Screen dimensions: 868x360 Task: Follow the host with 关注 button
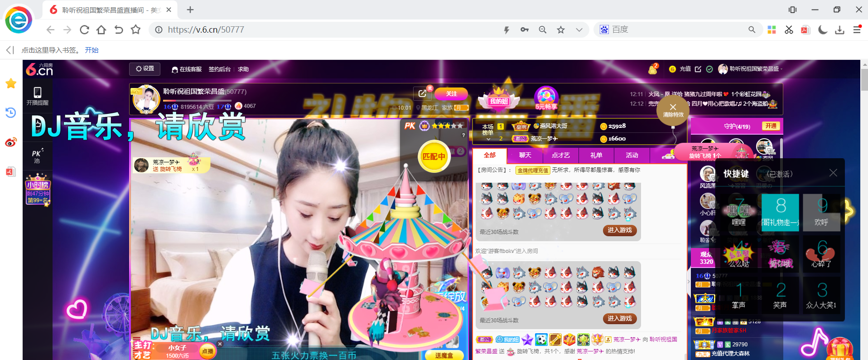point(451,94)
